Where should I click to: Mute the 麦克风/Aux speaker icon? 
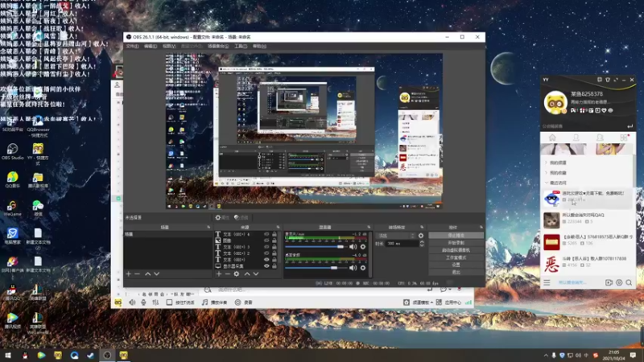[353, 247]
